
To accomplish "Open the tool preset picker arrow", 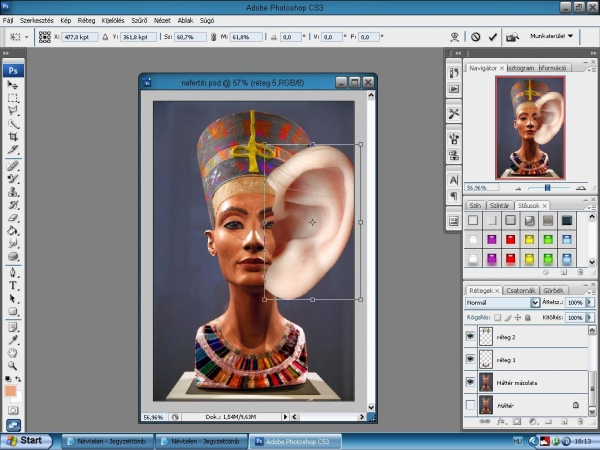I will (26, 37).
